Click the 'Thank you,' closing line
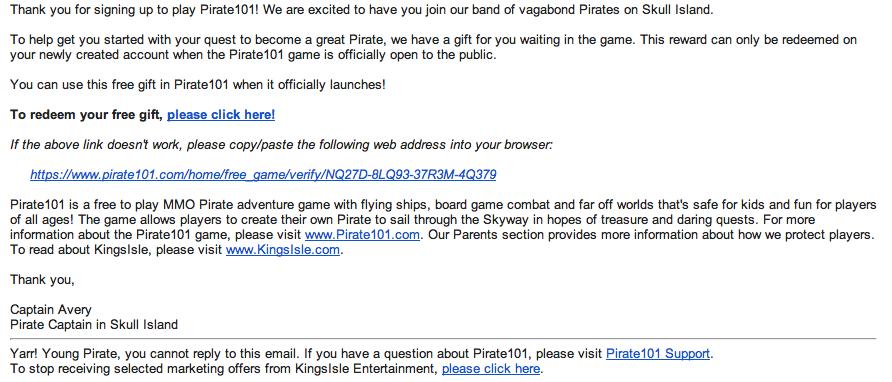 tap(43, 280)
